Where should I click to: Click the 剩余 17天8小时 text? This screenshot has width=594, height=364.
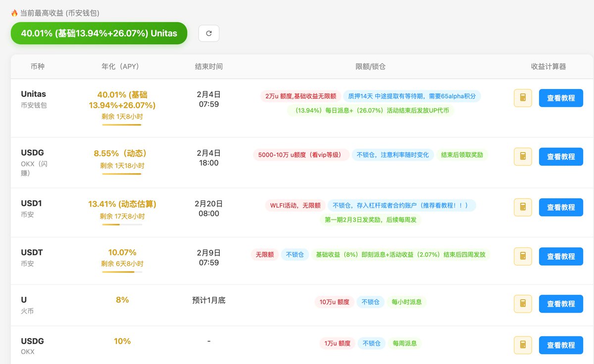pos(122,216)
